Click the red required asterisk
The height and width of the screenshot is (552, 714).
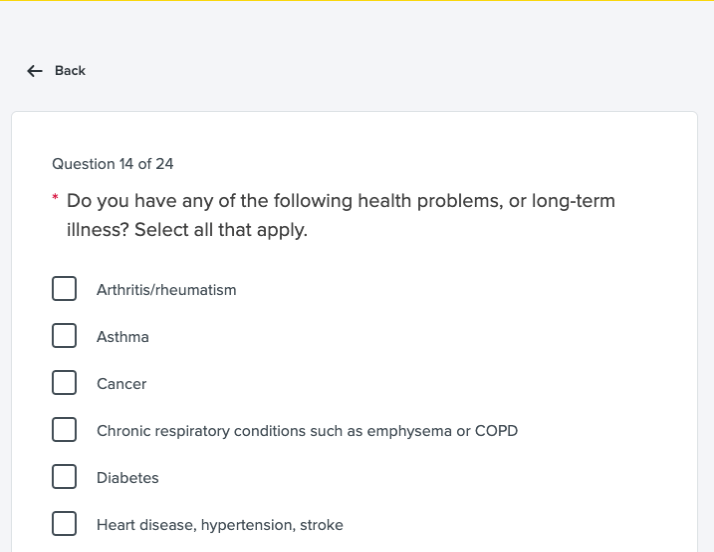click(x=56, y=200)
